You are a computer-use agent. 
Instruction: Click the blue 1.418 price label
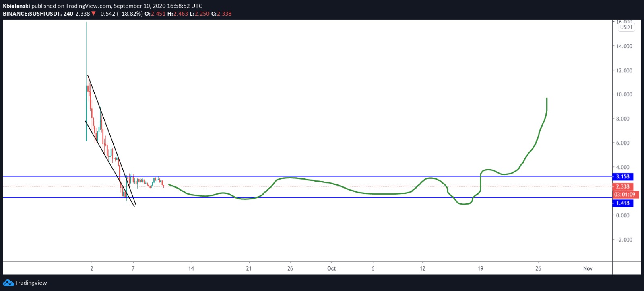pyautogui.click(x=623, y=203)
